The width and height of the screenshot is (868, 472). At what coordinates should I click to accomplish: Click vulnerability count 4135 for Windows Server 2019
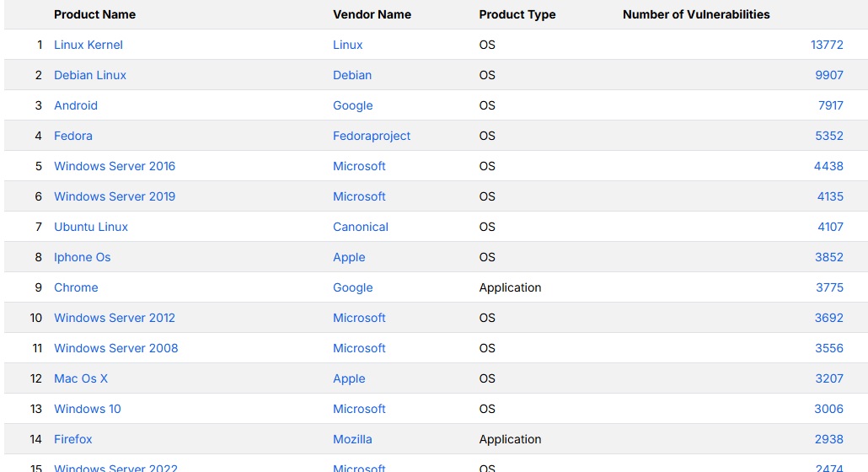(x=829, y=196)
